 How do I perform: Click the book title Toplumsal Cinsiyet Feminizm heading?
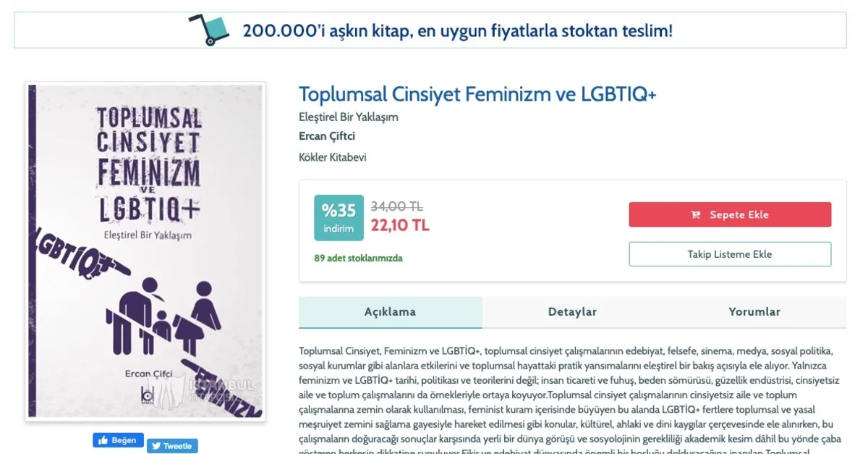(x=477, y=95)
